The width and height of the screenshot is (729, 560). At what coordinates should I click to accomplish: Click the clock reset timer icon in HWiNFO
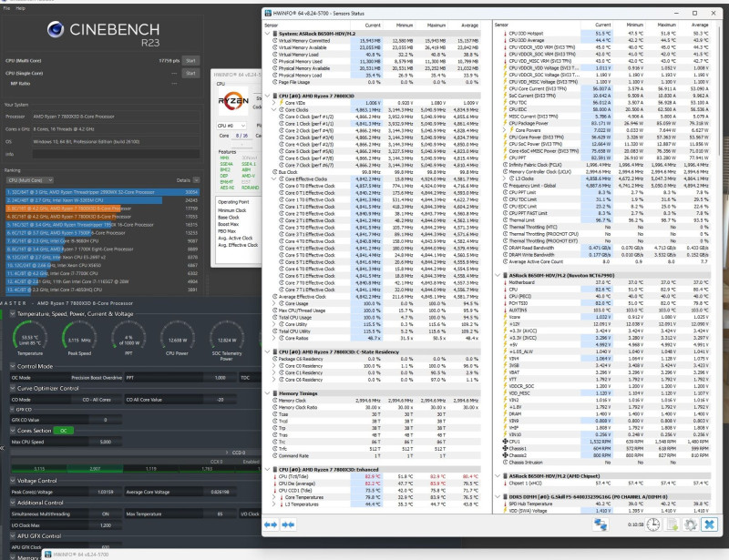point(653,524)
